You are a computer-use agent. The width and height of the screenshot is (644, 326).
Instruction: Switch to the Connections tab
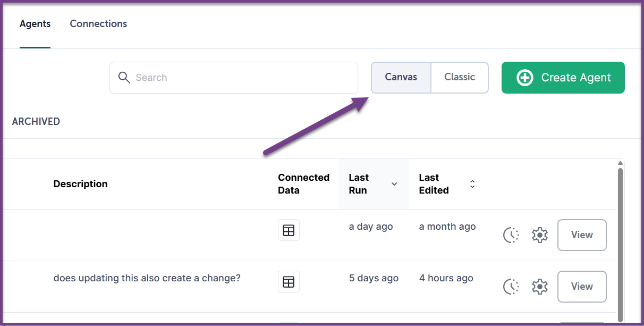(x=98, y=24)
